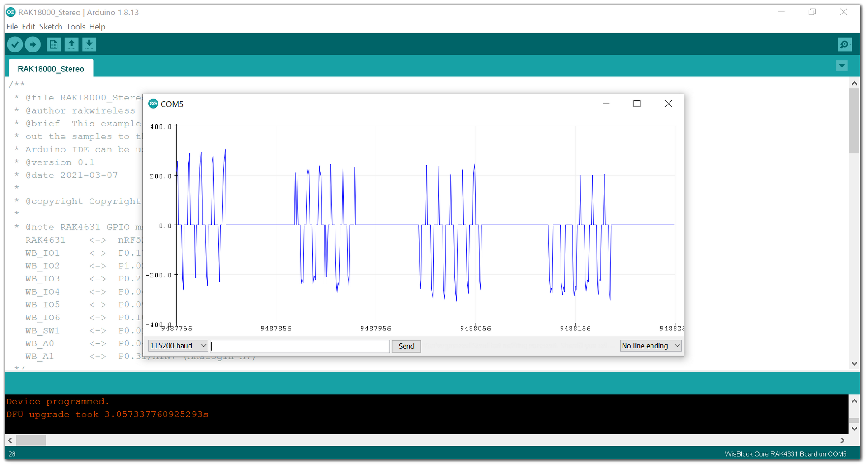Click 'WisBlock Core RAK4631 Board on COM5' status

pos(786,454)
